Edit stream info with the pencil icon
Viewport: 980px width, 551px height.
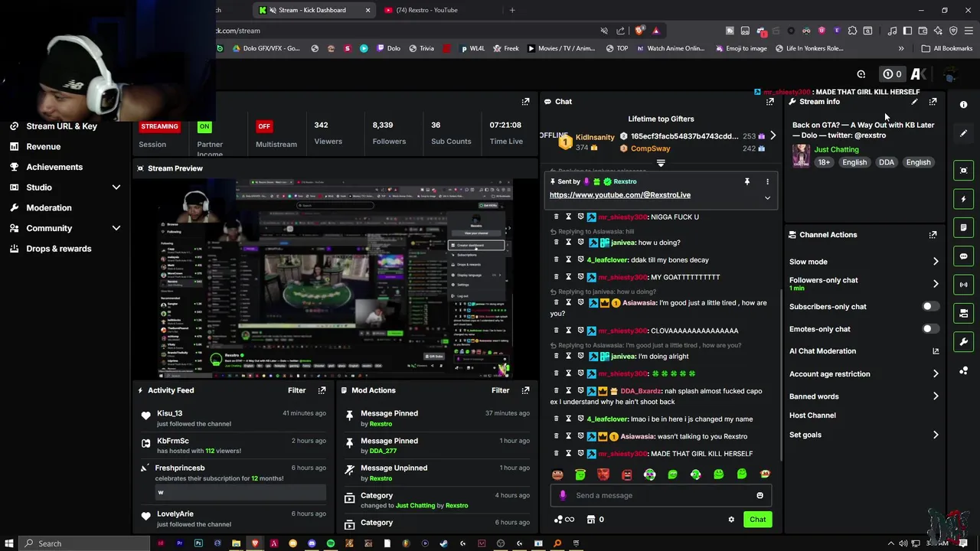click(x=914, y=101)
